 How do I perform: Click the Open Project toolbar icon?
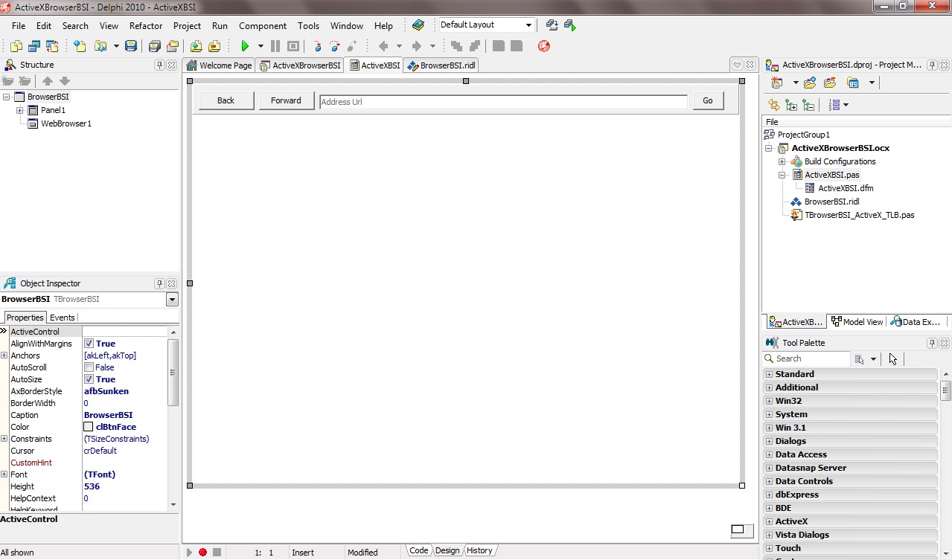coord(172,46)
